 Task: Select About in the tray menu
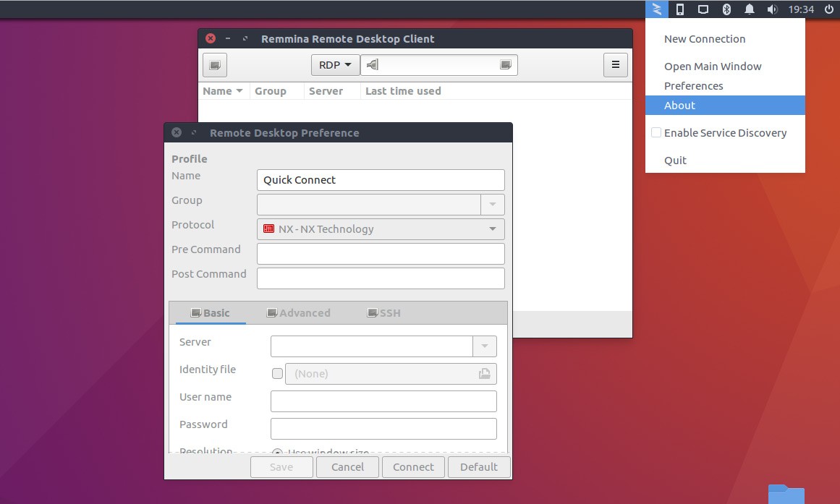click(726, 105)
